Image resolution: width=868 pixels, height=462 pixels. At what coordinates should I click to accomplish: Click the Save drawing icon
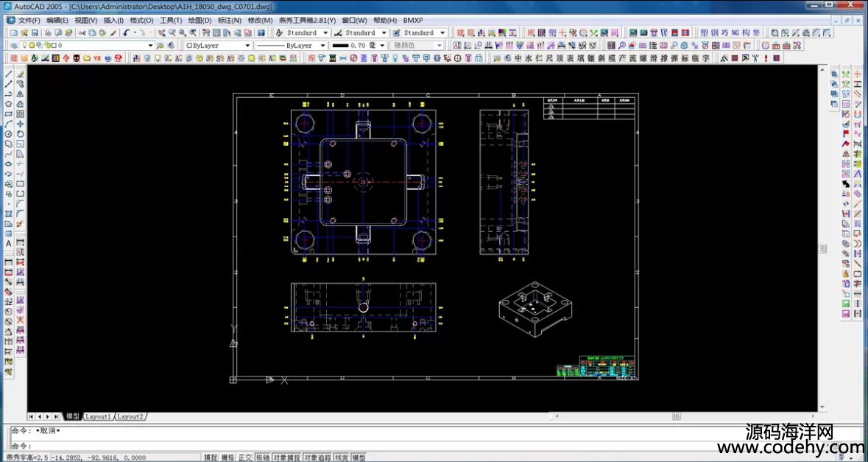pyautogui.click(x=35, y=33)
